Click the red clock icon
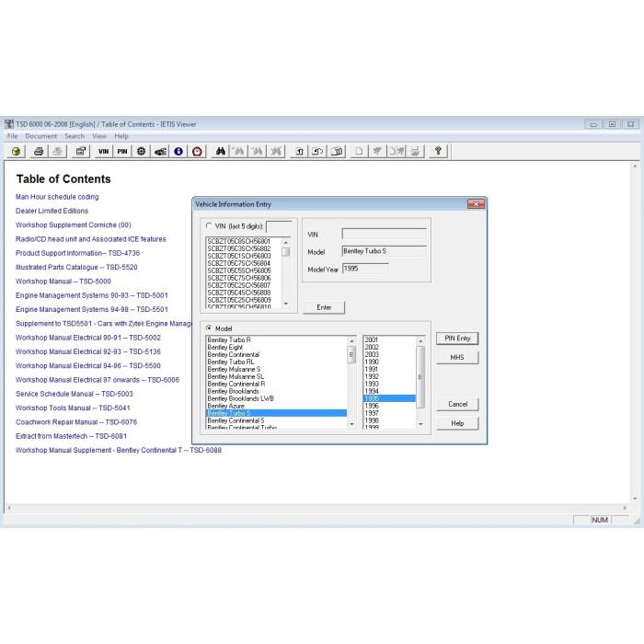 (197, 152)
